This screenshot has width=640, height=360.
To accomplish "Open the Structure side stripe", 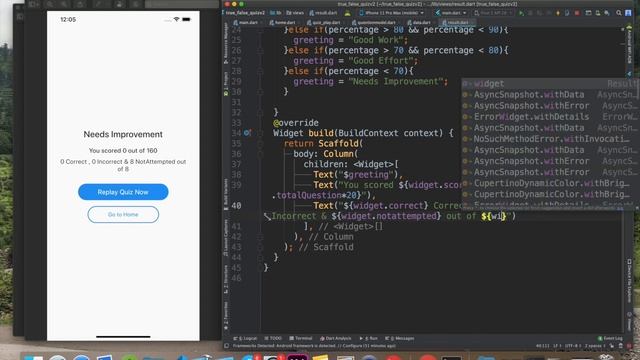I will 225,280.
